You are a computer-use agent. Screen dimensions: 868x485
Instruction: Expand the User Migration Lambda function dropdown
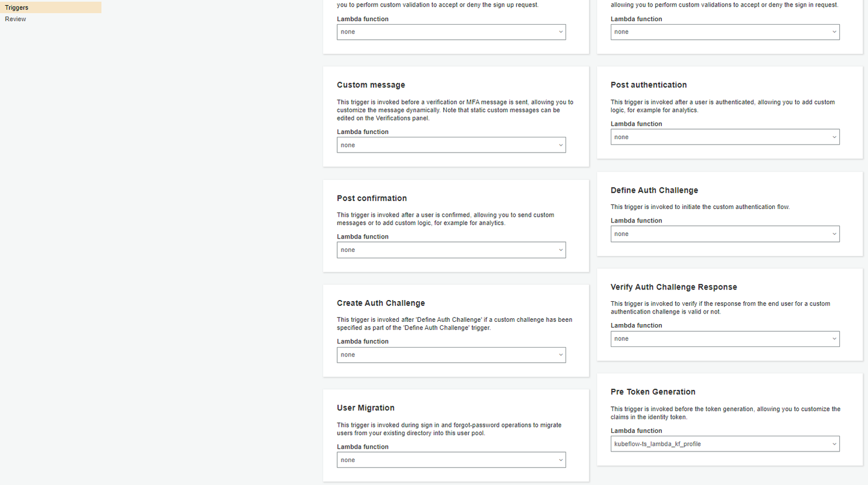click(451, 460)
